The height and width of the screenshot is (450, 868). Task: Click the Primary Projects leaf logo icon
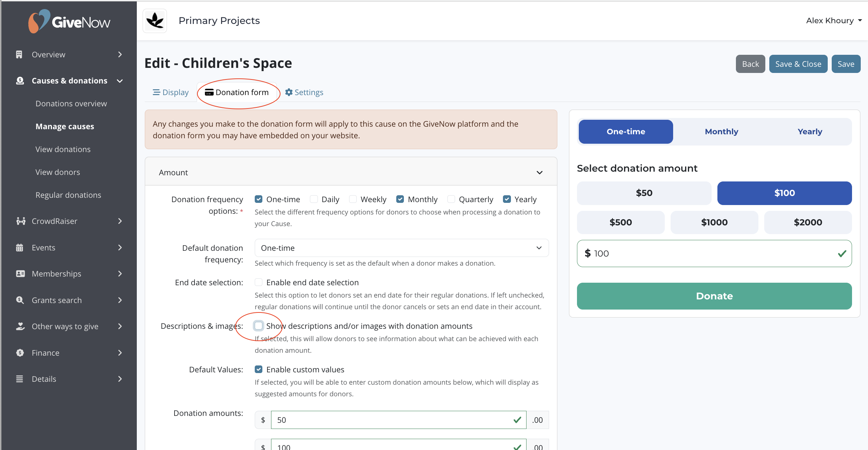[155, 21]
